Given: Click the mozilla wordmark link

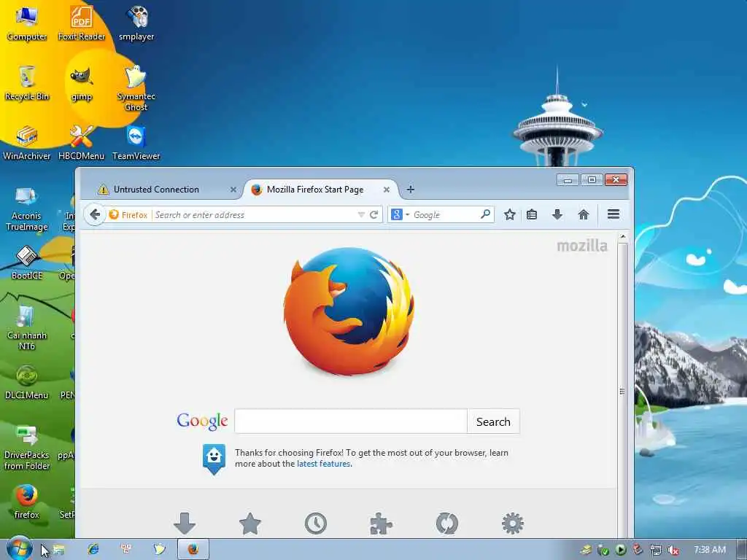Looking at the screenshot, I should (582, 246).
